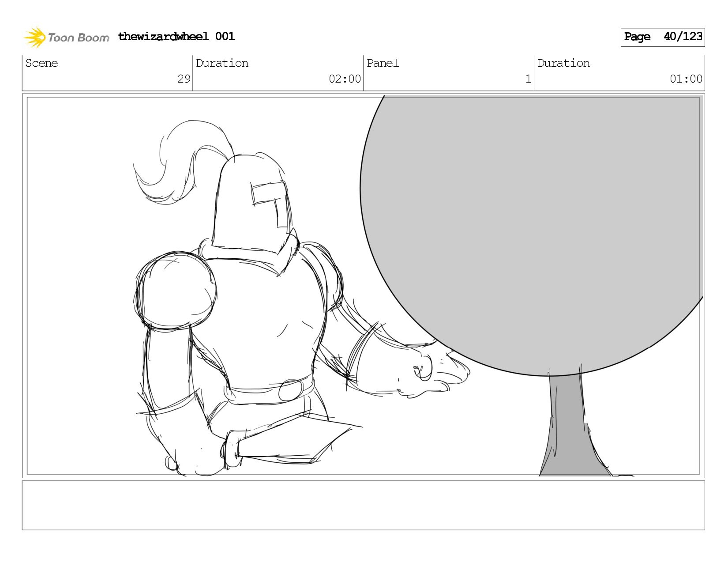Click the 'Scene' header label
The height and width of the screenshot is (563, 728).
(x=41, y=63)
